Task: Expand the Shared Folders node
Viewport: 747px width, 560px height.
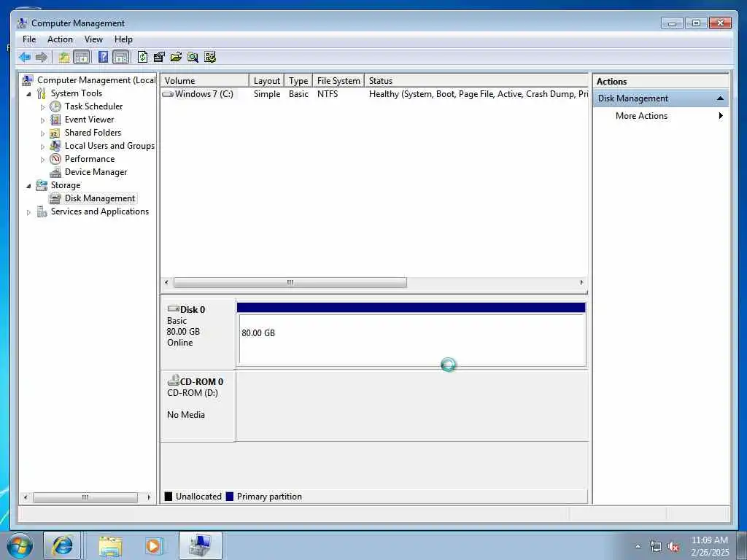Action: (x=42, y=133)
